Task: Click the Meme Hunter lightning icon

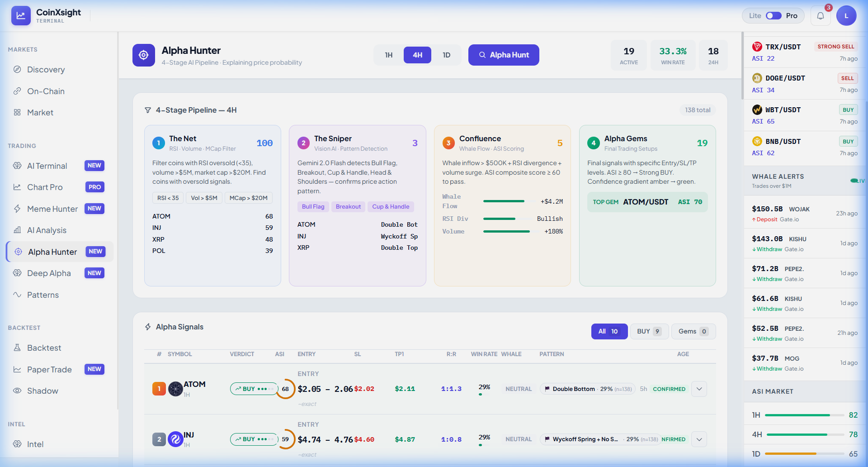Action: pos(17,209)
